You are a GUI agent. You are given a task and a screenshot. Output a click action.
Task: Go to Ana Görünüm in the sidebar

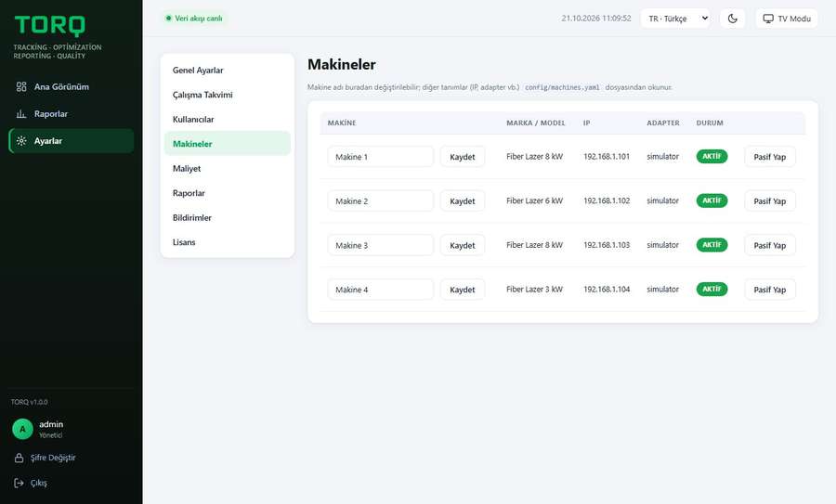pos(72,87)
